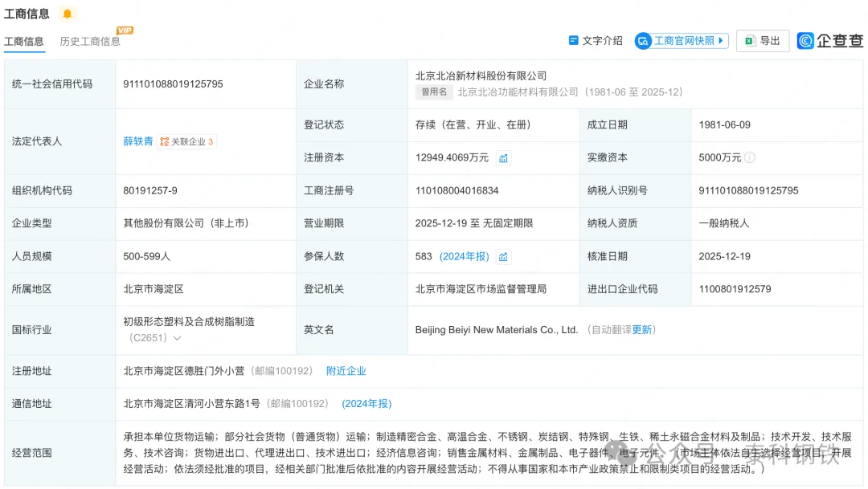The height and width of the screenshot is (489, 868).
Task: Open 附近企业 nearby companies link
Action: [x=346, y=371]
